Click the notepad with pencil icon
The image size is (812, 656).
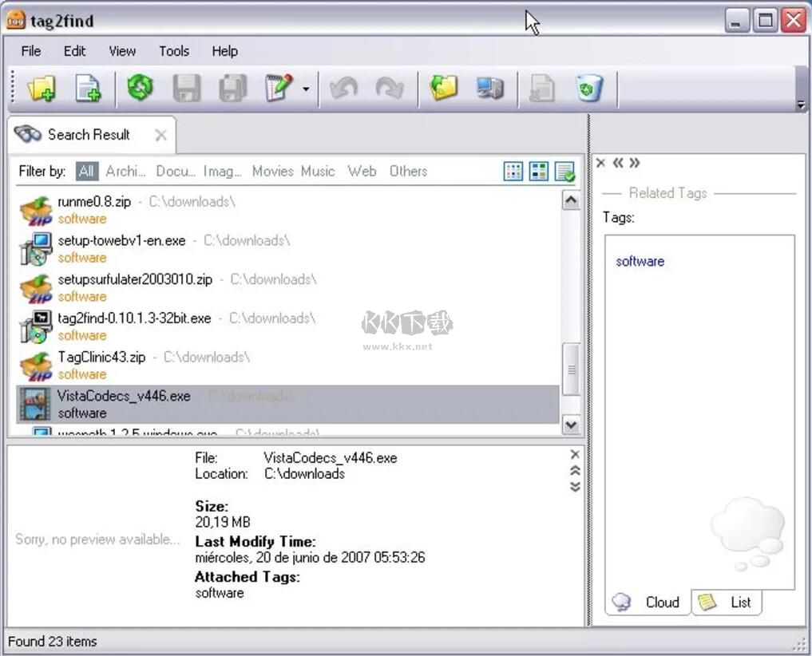[x=278, y=88]
